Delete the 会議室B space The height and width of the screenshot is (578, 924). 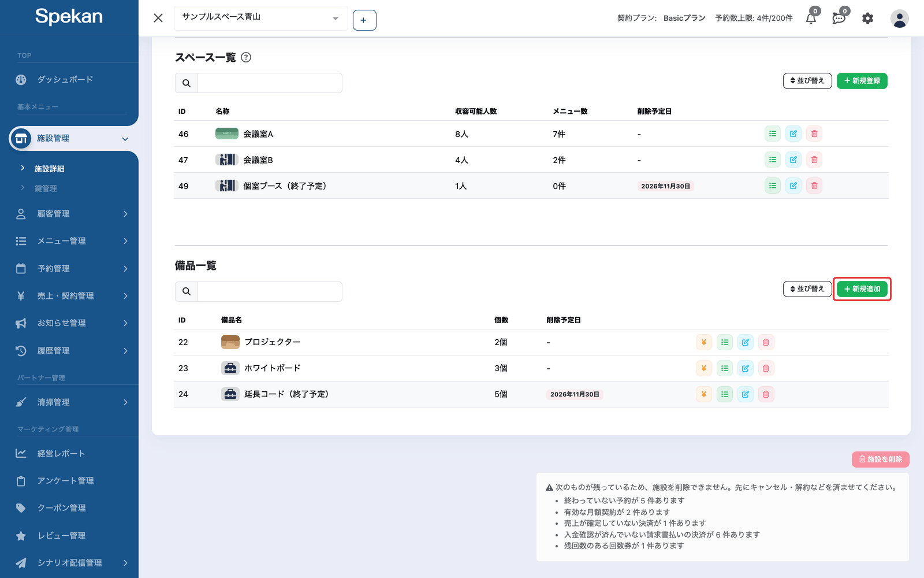coord(814,160)
